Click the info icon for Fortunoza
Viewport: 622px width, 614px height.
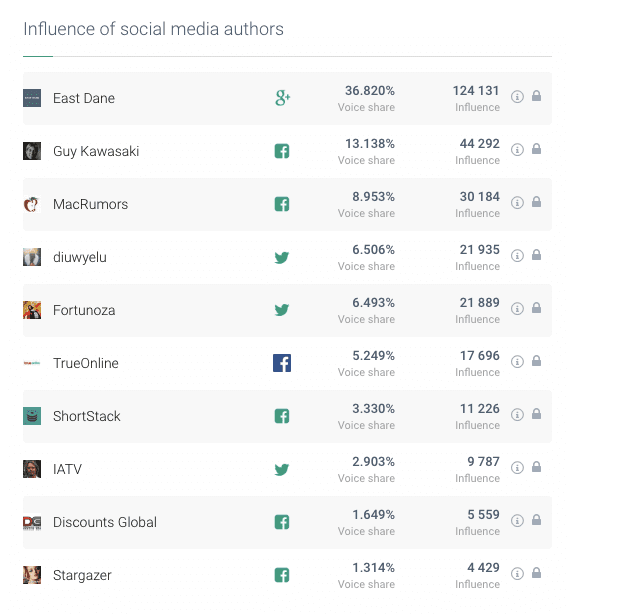pos(517,309)
